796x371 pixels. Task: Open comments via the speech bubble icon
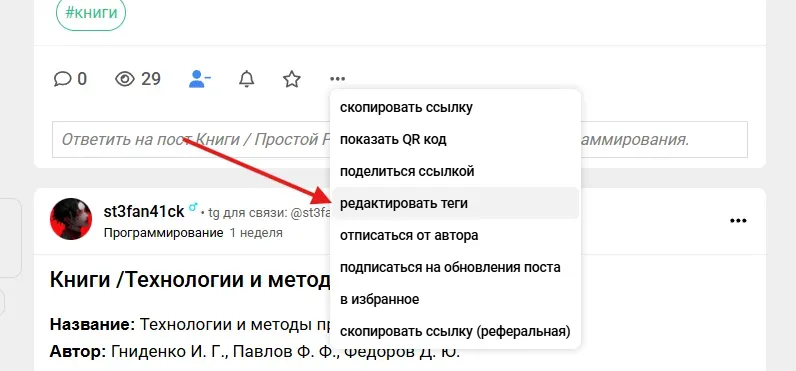62,79
